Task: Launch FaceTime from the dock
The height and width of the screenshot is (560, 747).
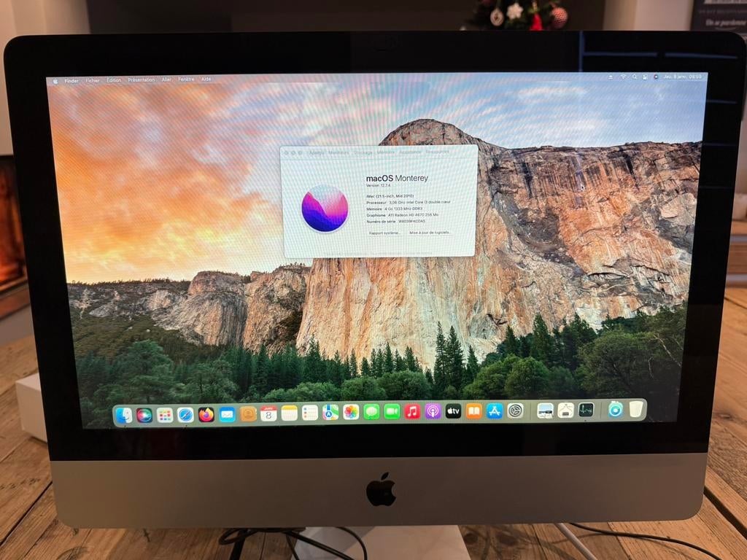Action: coord(392,411)
